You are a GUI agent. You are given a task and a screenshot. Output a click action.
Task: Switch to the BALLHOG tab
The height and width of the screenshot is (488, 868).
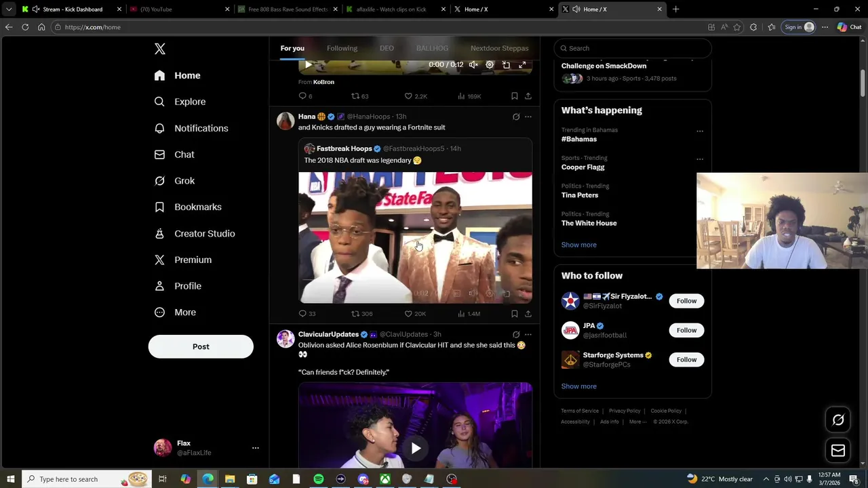click(432, 48)
